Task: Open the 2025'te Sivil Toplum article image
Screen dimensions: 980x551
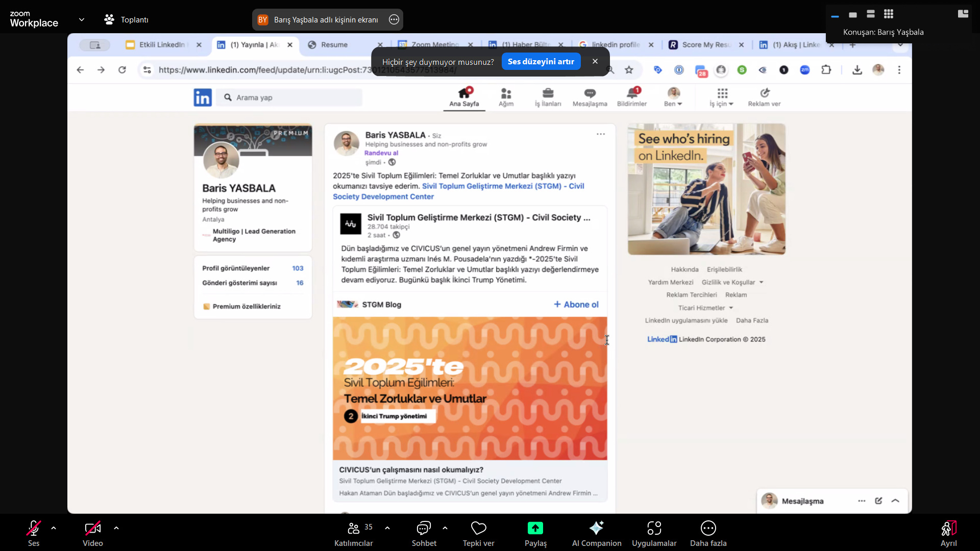Action: (x=470, y=388)
